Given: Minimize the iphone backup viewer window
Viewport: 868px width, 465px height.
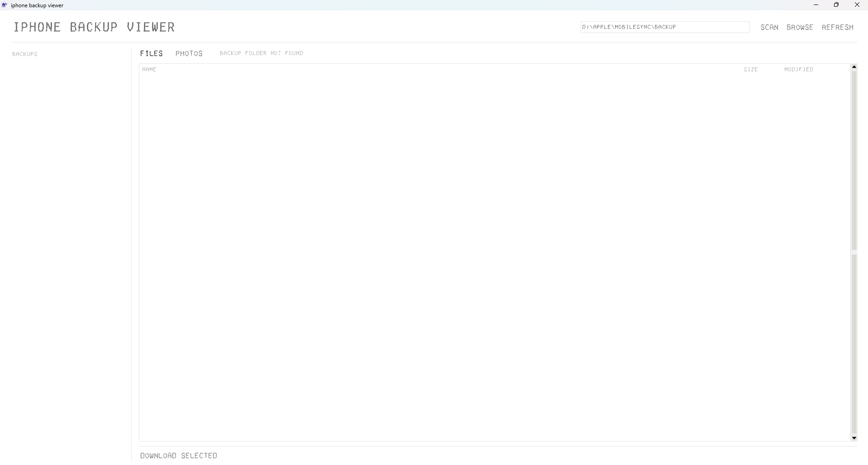Looking at the screenshot, I should [816, 5].
